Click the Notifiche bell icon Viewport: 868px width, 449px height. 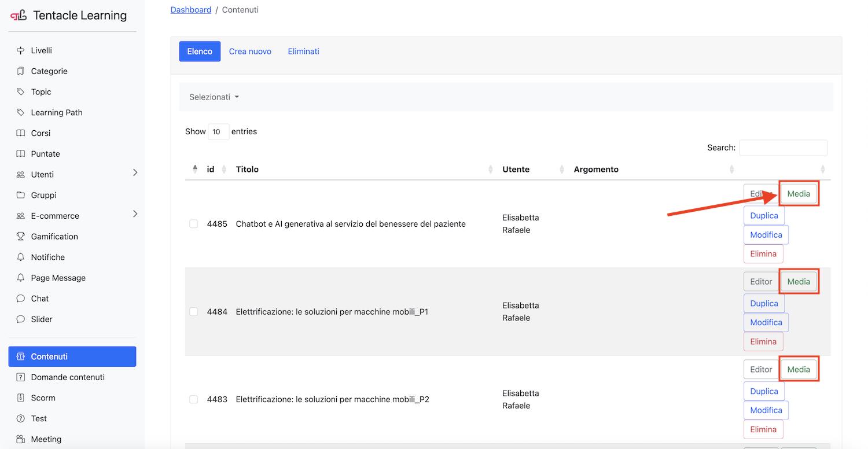tap(21, 257)
